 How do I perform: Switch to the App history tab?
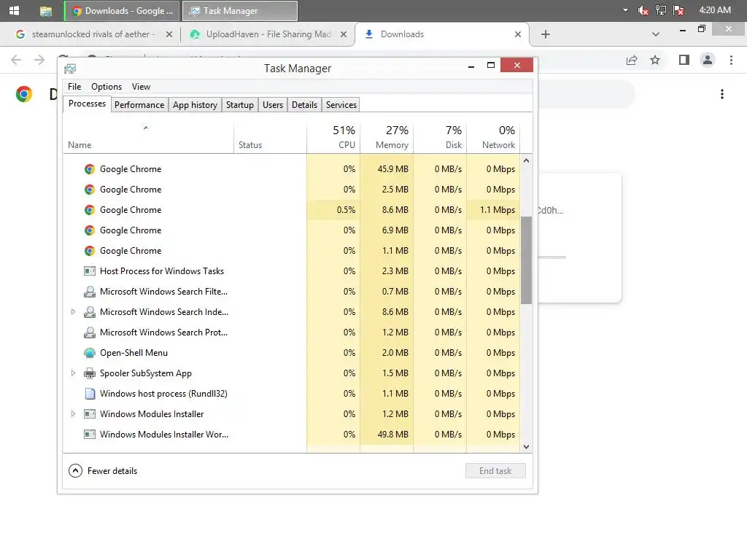click(x=195, y=105)
